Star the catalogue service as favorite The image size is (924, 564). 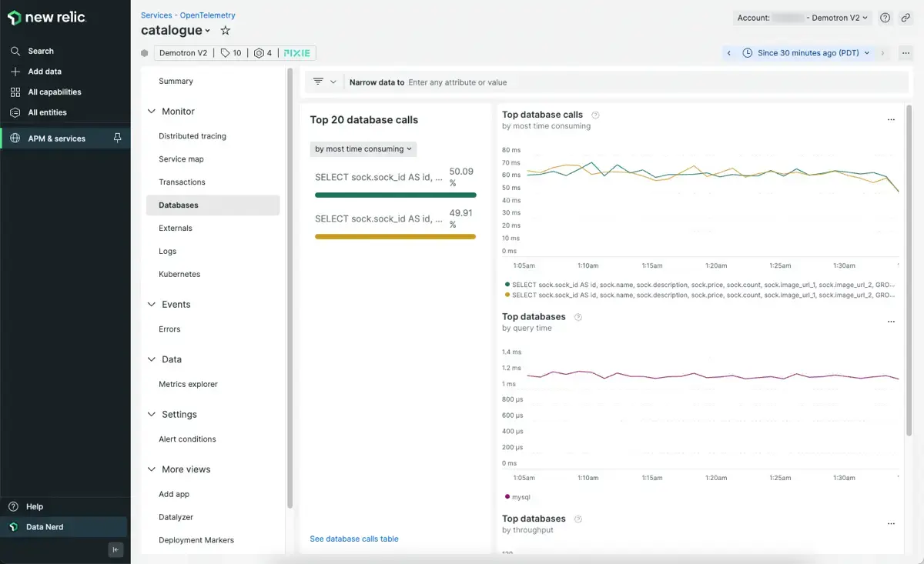click(x=225, y=31)
